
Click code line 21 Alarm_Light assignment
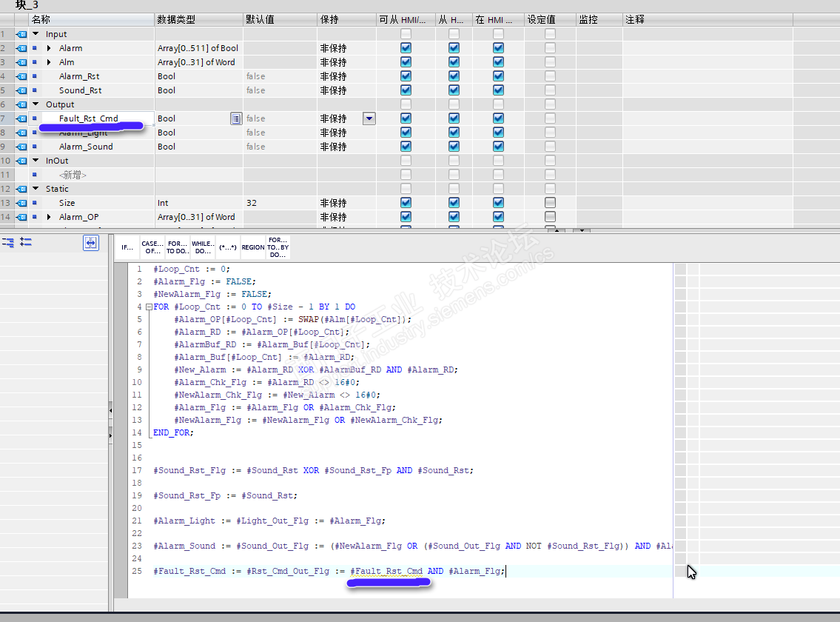click(269, 521)
